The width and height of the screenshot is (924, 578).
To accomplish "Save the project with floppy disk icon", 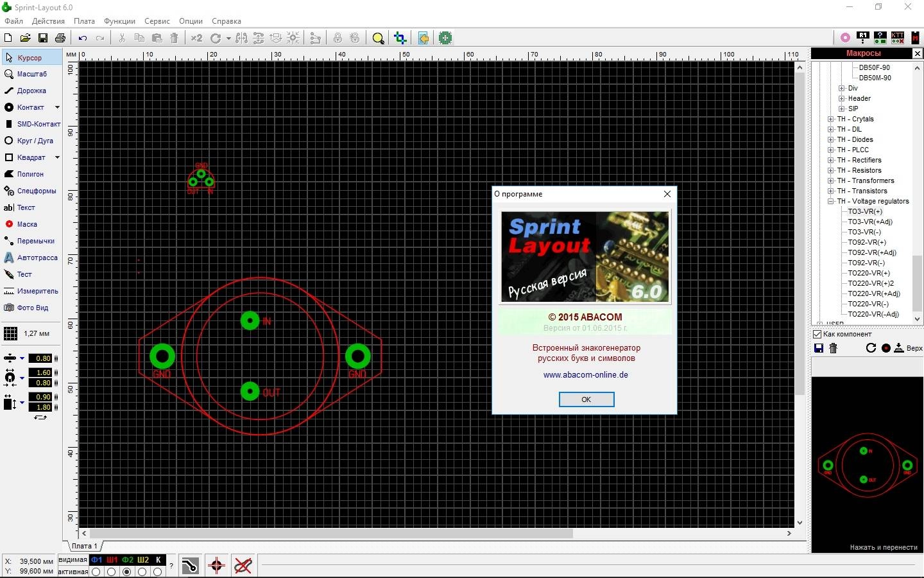I will point(42,38).
